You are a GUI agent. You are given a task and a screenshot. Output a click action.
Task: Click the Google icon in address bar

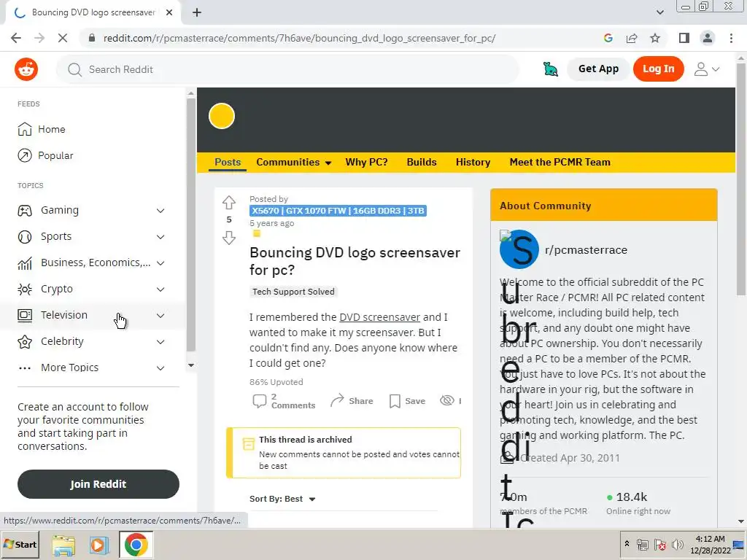point(608,38)
